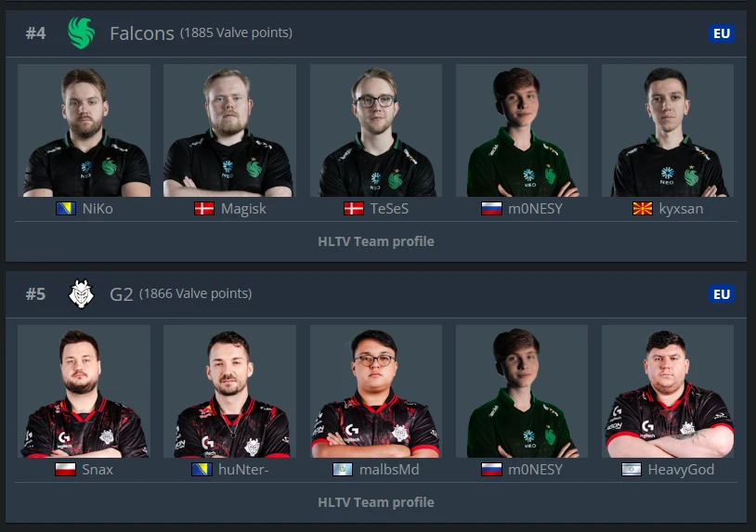Click the Polish flag next to Snax
The width and height of the screenshot is (756, 532).
[66, 470]
